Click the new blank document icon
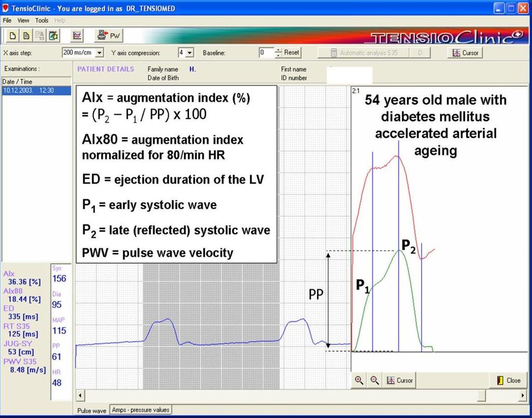The image size is (532, 418). pyautogui.click(x=12, y=36)
